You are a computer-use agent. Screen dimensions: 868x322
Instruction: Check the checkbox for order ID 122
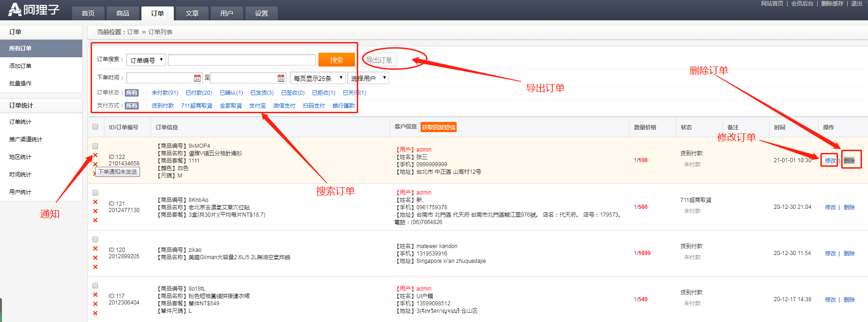click(x=95, y=146)
